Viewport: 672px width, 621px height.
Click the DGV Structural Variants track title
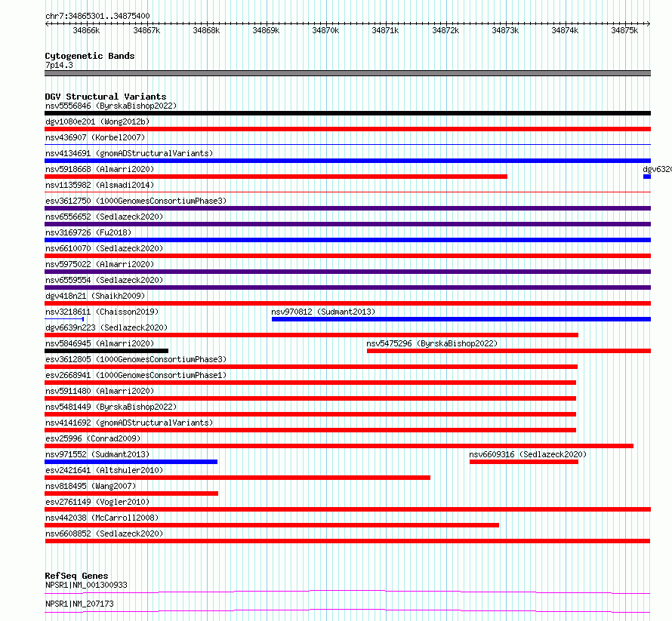click(106, 97)
